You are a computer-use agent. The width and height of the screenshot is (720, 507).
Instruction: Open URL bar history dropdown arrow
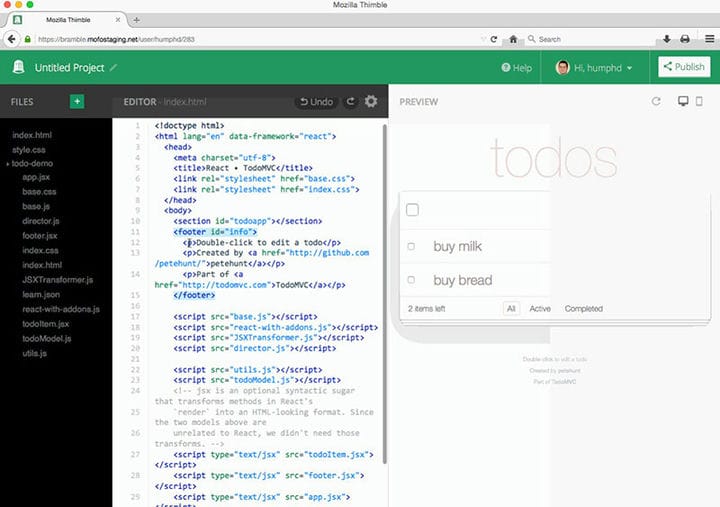coord(483,39)
